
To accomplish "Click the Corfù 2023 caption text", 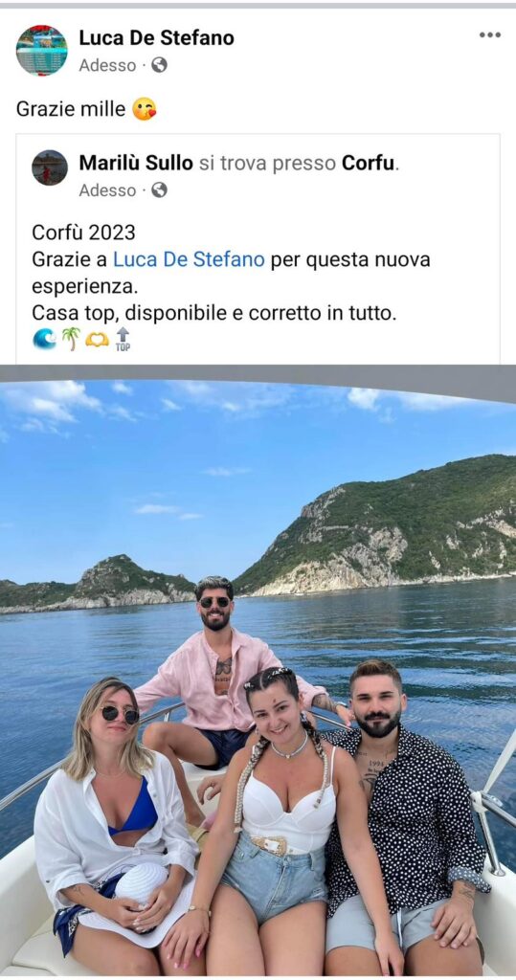I will (83, 233).
